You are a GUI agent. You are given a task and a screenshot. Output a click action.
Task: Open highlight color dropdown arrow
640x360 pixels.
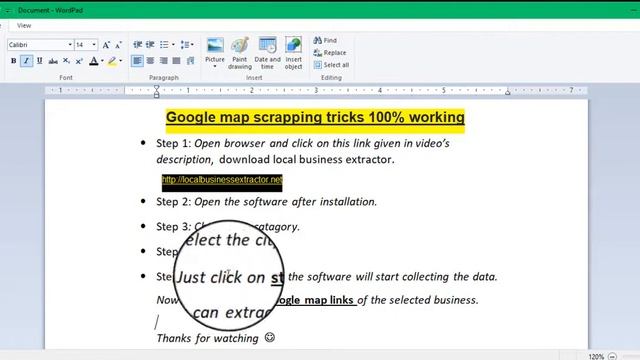[x=120, y=61]
